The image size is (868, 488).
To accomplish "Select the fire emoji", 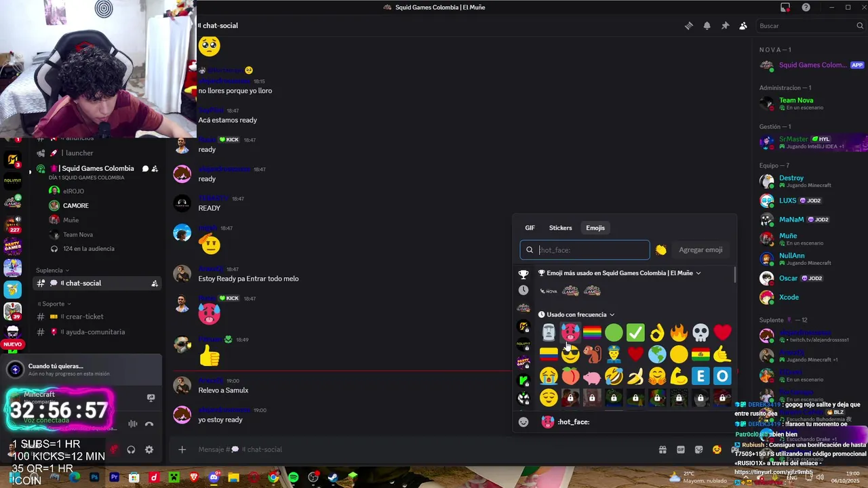I will pos(679,332).
